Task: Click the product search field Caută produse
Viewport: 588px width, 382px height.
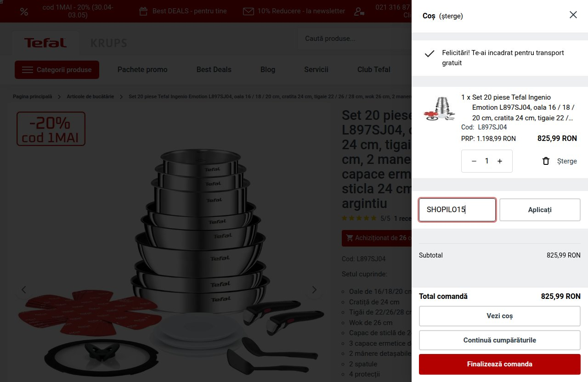Action: pyautogui.click(x=354, y=39)
